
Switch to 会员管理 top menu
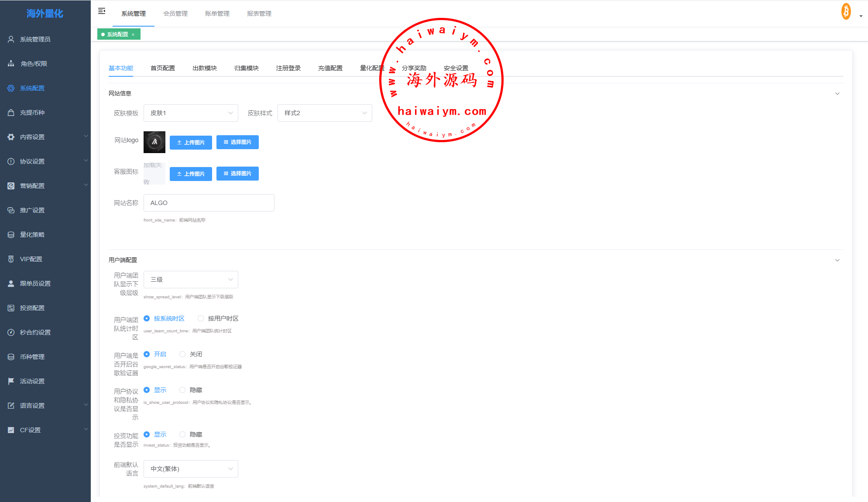coord(175,14)
